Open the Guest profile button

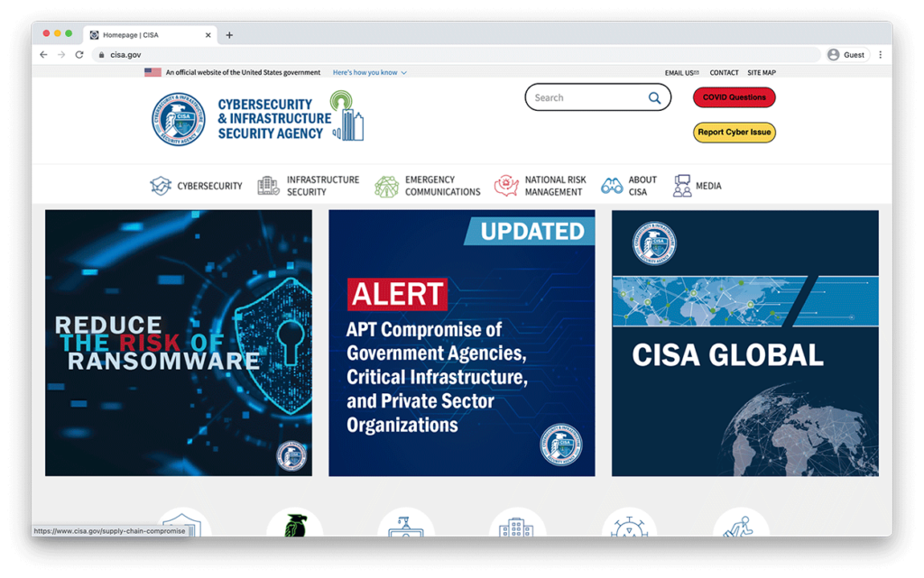pyautogui.click(x=846, y=55)
